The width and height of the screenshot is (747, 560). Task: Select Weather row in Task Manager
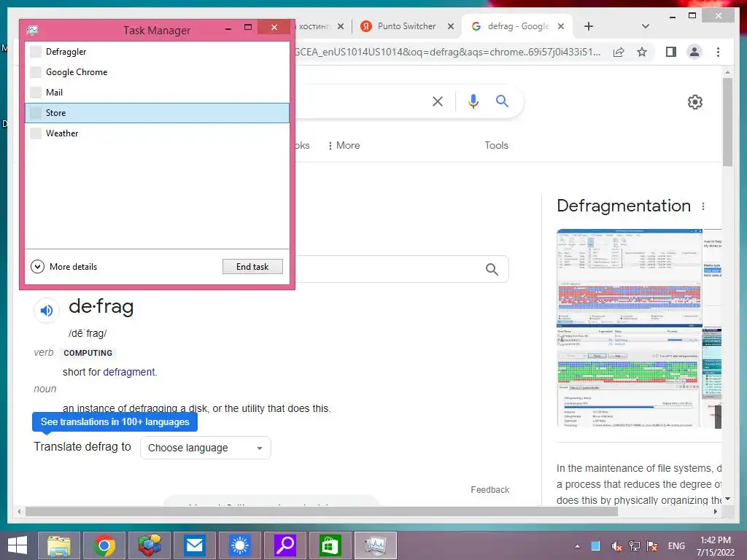pos(157,133)
